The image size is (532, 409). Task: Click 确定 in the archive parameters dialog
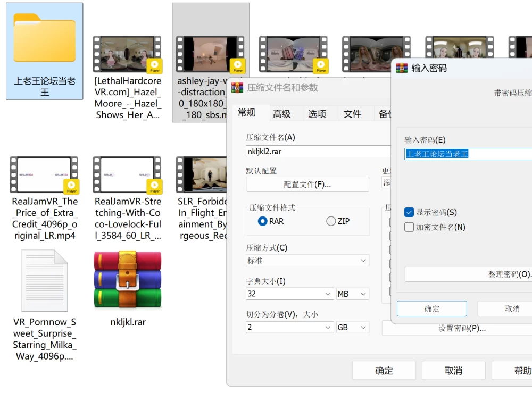pyautogui.click(x=384, y=370)
